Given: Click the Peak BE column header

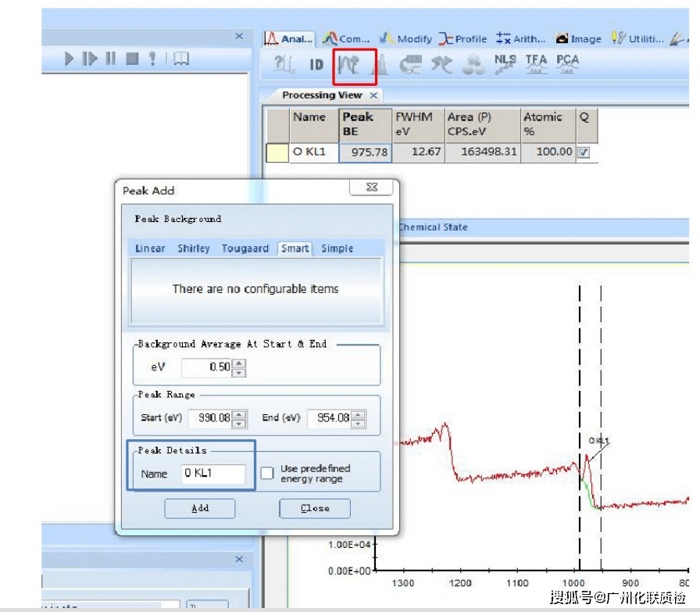Looking at the screenshot, I should 365,124.
